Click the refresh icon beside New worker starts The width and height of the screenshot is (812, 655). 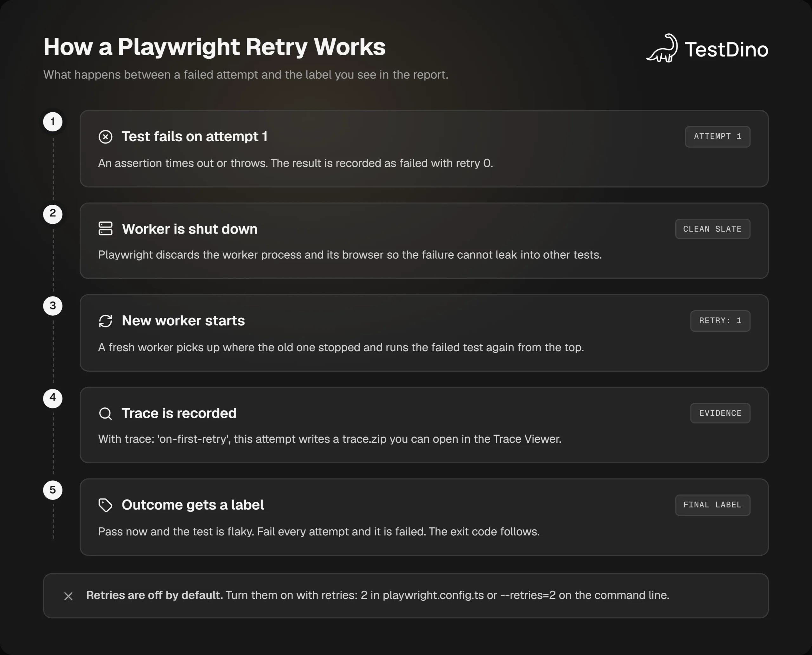(x=106, y=321)
